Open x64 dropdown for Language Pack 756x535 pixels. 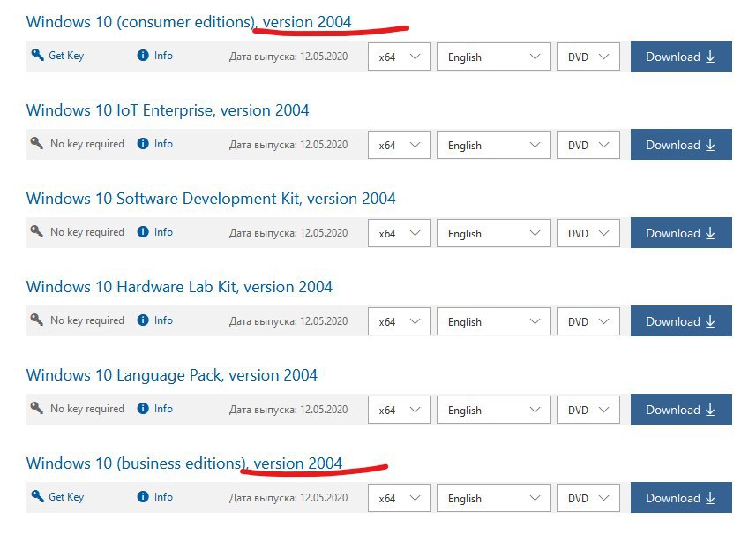click(x=400, y=410)
